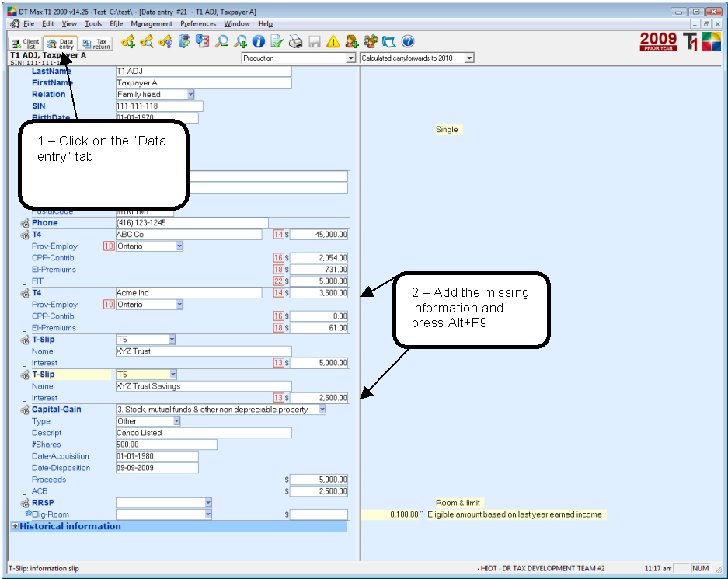Switch to the Client list tab
The width and height of the screenshot is (728, 579).
[23, 44]
